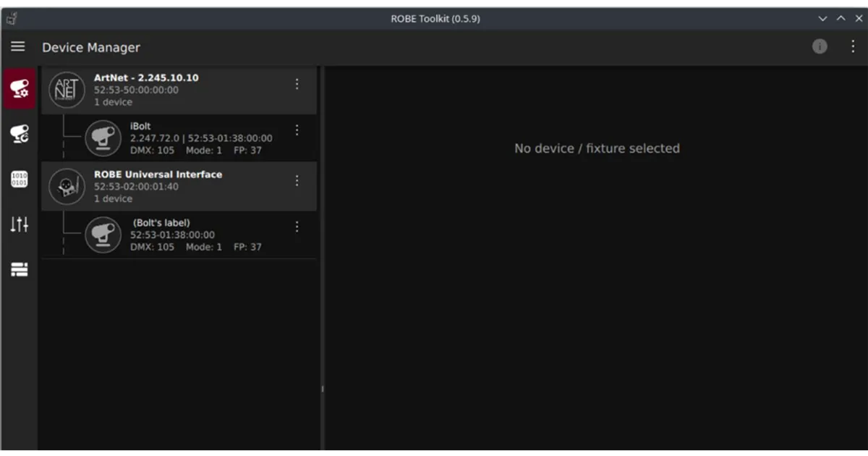Image resolution: width=868 pixels, height=456 pixels.
Task: Click the (Bolt's label) fixture icon
Action: click(103, 235)
